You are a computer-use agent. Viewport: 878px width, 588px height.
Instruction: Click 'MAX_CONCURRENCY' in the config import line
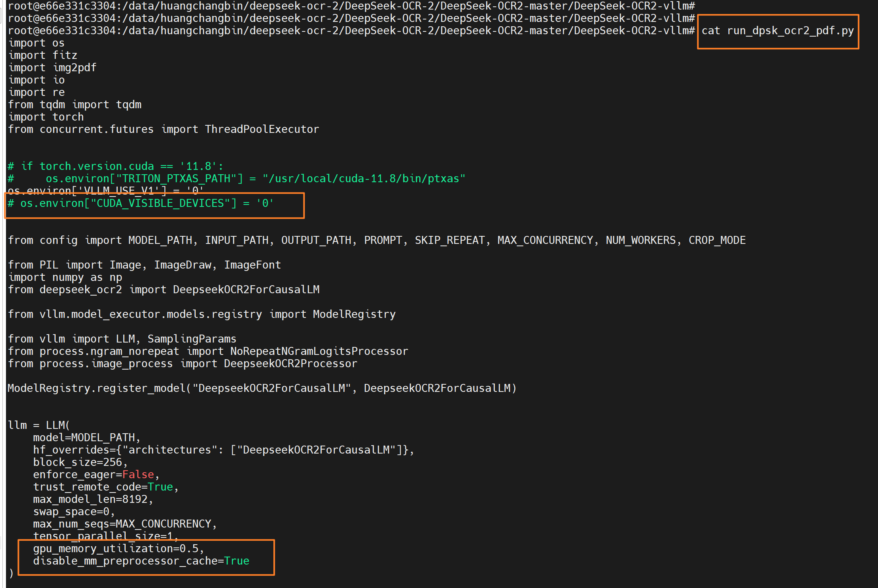(545, 240)
